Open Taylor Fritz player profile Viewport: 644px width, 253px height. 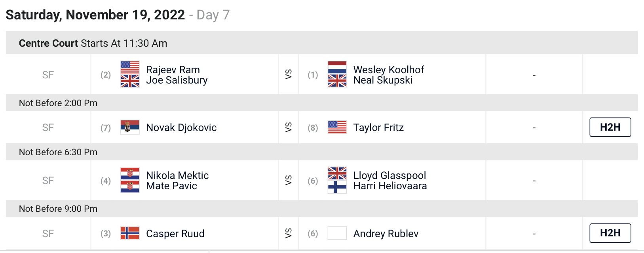[x=378, y=127]
